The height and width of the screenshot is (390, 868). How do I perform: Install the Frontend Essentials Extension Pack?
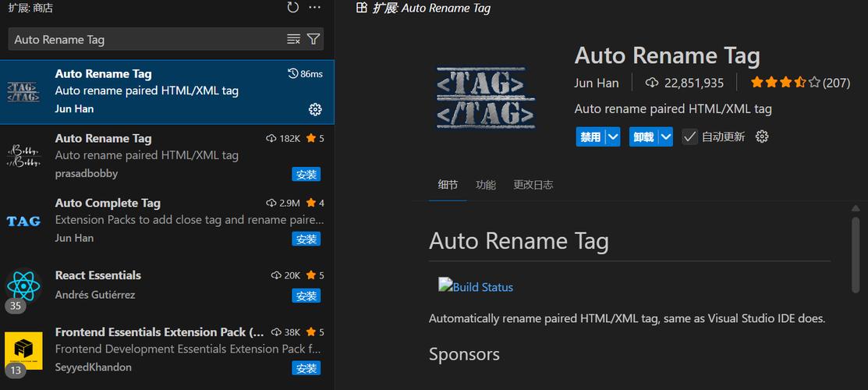[306, 368]
